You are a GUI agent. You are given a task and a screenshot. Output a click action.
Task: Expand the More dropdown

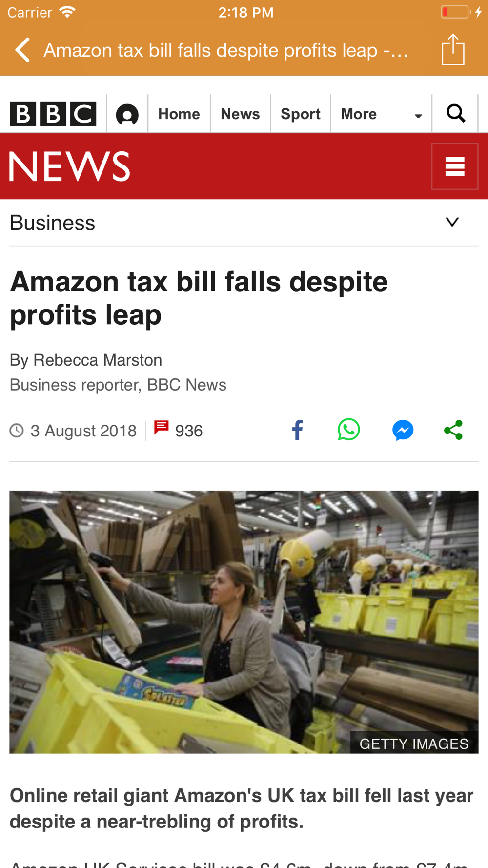point(381,114)
